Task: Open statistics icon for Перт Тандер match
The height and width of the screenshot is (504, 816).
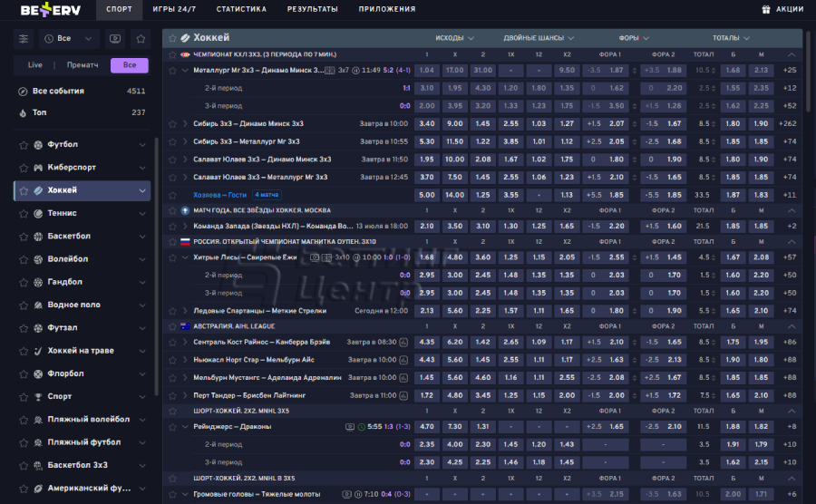Action: coord(403,396)
